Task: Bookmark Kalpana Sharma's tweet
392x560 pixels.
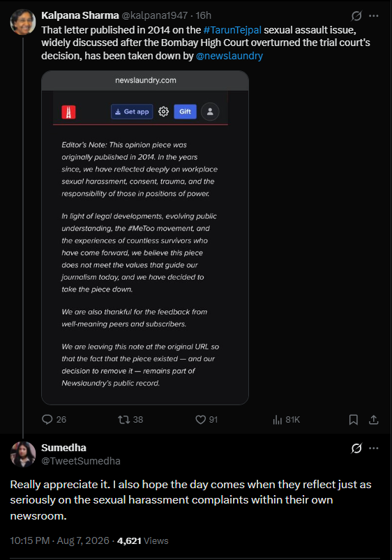Action: [354, 420]
